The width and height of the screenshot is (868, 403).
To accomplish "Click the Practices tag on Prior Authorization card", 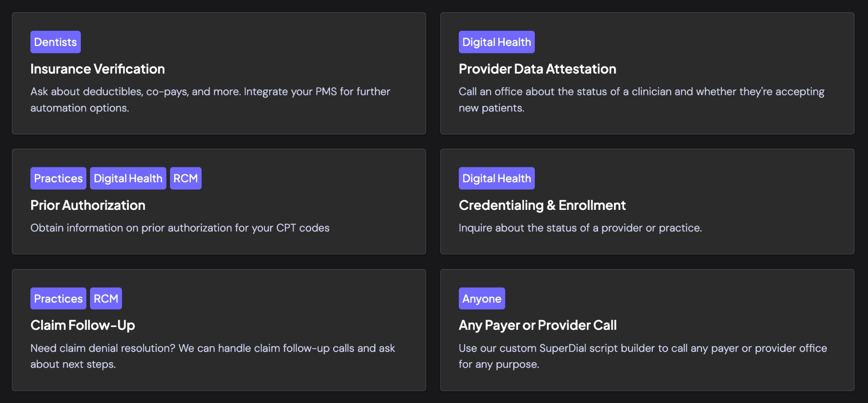I will pos(58,178).
